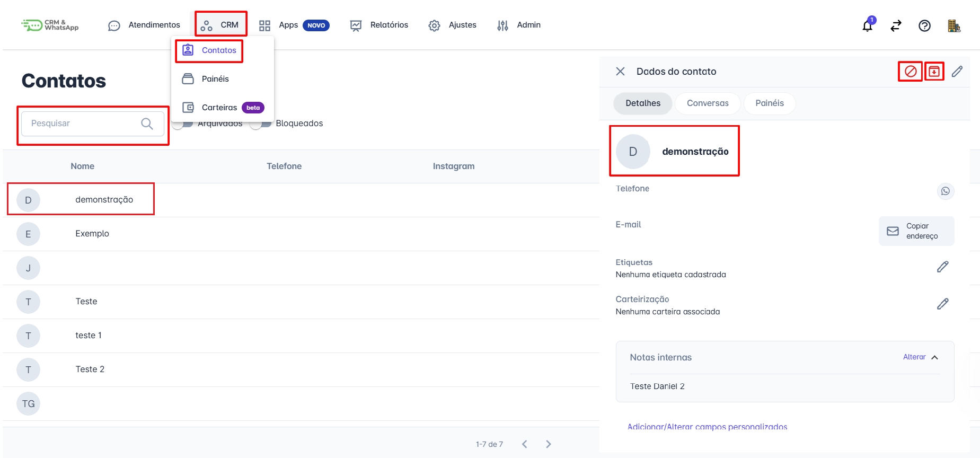The image size is (980, 458).
Task: Click the switch arrows icon in header
Action: pos(896,25)
